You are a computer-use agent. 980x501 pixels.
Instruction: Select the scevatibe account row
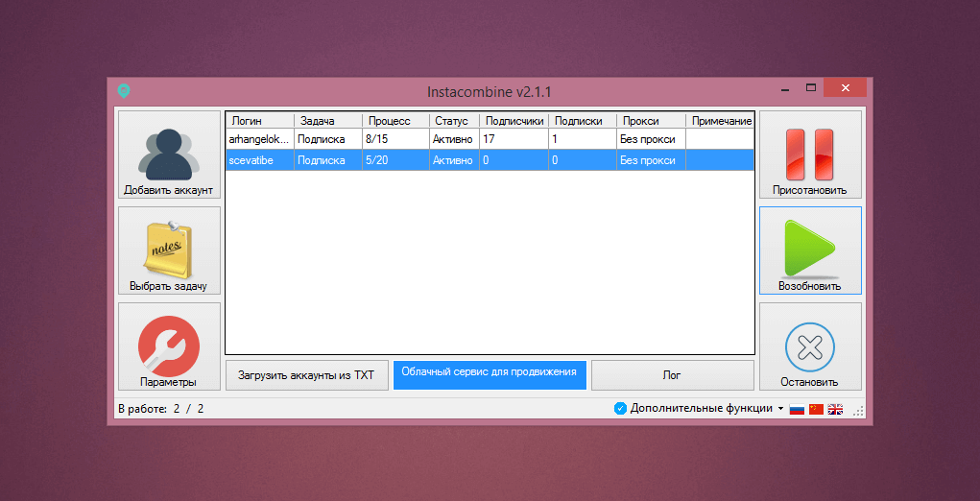tap(490, 160)
